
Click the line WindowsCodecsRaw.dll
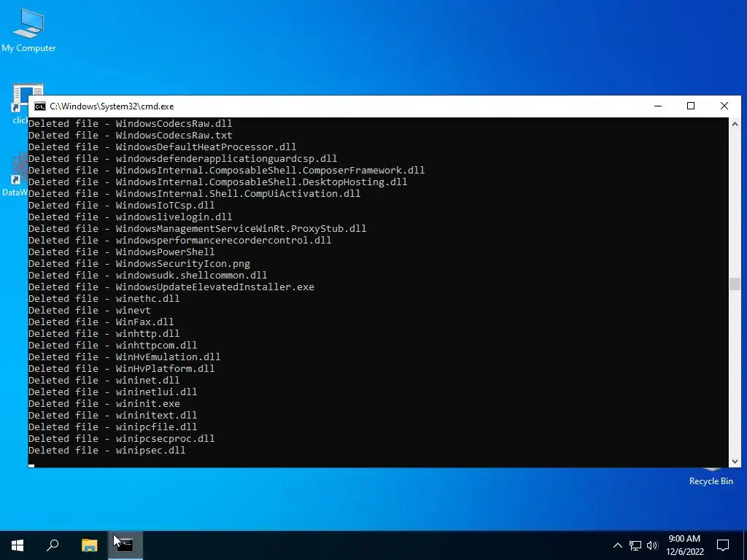point(130,124)
